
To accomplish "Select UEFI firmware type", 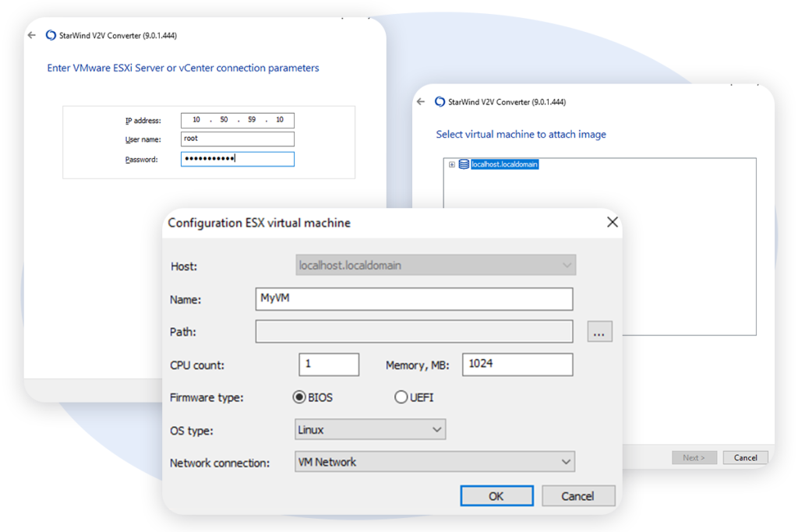I will click(401, 397).
